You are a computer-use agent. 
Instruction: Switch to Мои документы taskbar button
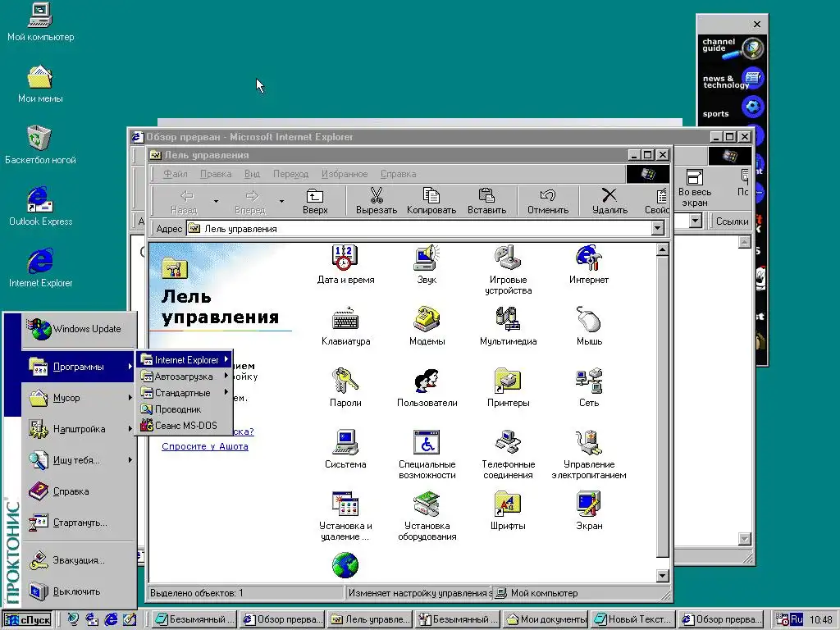pyautogui.click(x=546, y=619)
